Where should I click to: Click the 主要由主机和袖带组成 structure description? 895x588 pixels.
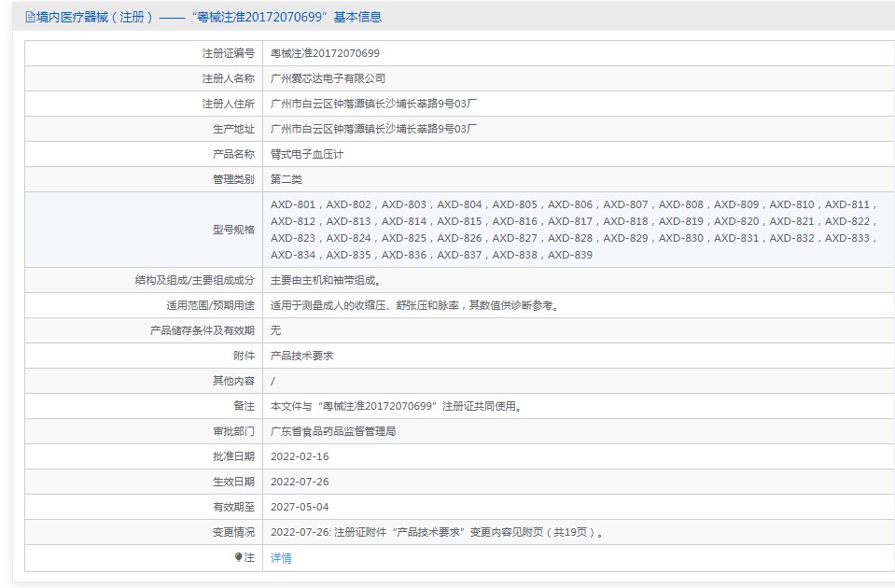click(x=325, y=280)
